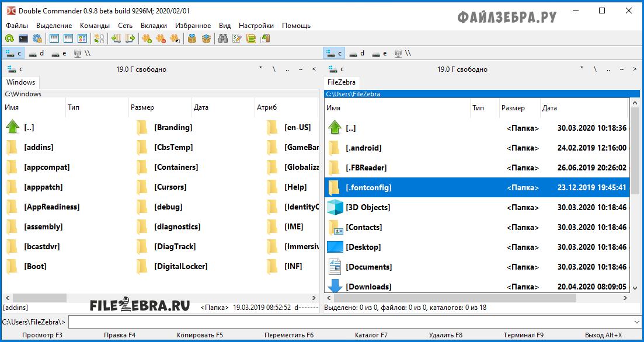This screenshot has height=342, width=644.
Task: Open Сеть menu
Action: 125,26
